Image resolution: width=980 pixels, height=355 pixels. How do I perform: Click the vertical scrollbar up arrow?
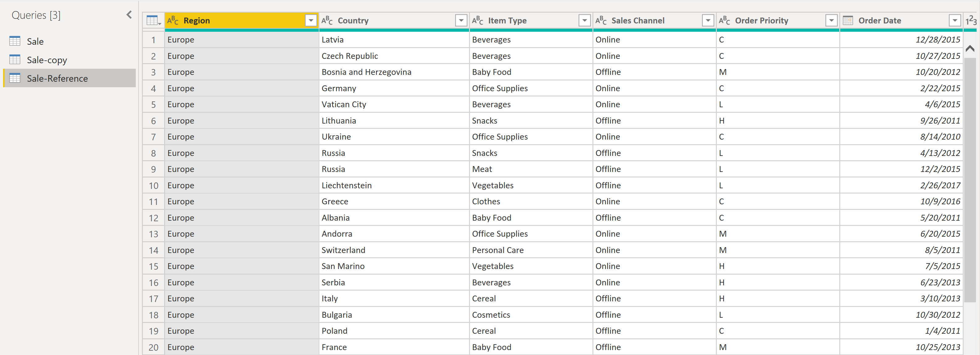coord(970,48)
